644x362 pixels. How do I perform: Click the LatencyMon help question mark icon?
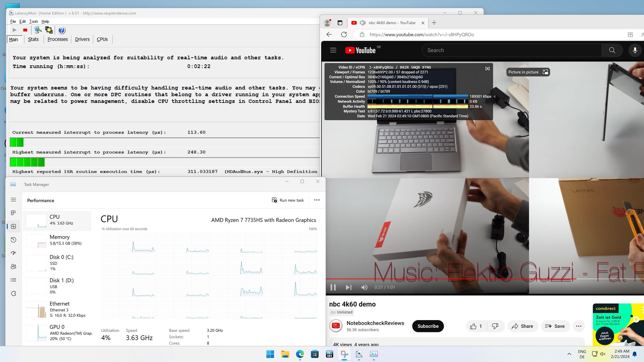click(x=62, y=30)
